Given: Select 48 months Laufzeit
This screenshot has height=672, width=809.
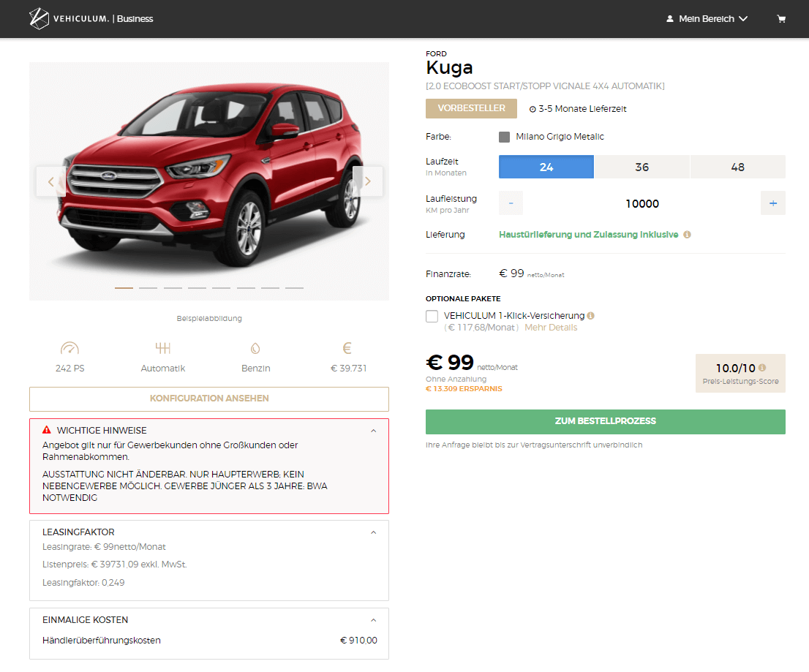Looking at the screenshot, I should [x=738, y=167].
